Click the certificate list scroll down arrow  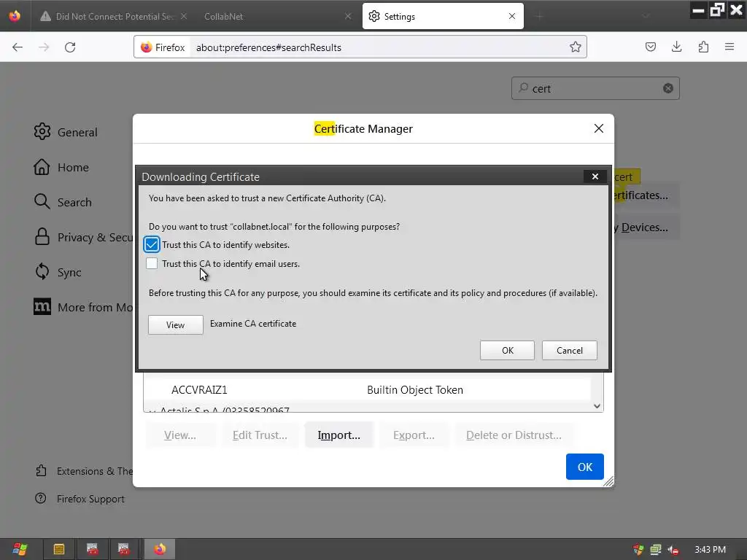pos(597,406)
